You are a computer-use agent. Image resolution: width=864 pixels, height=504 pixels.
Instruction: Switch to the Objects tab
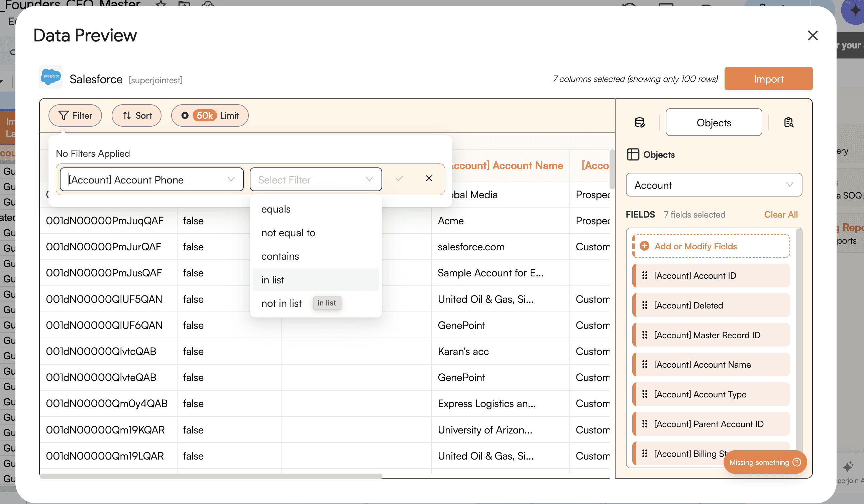pyautogui.click(x=714, y=122)
